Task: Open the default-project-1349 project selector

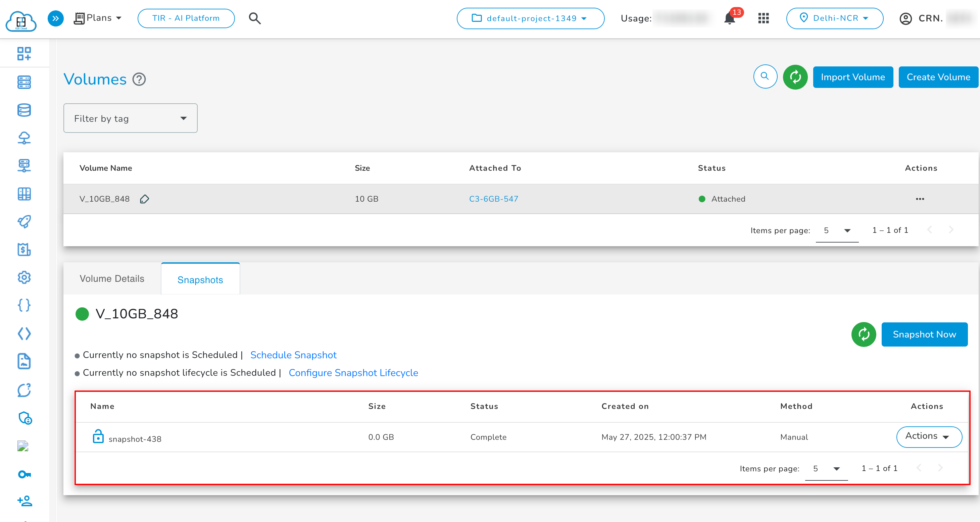Action: click(x=530, y=18)
